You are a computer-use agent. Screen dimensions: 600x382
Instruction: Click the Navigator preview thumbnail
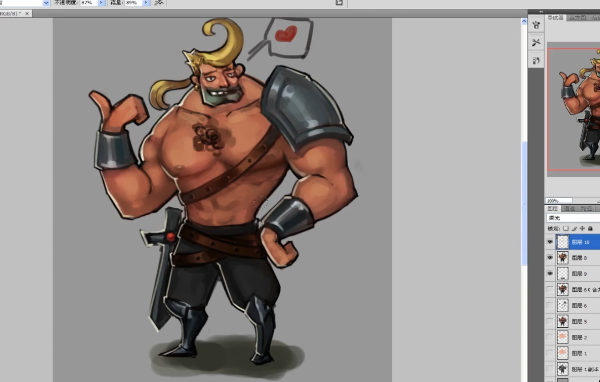pos(574,109)
